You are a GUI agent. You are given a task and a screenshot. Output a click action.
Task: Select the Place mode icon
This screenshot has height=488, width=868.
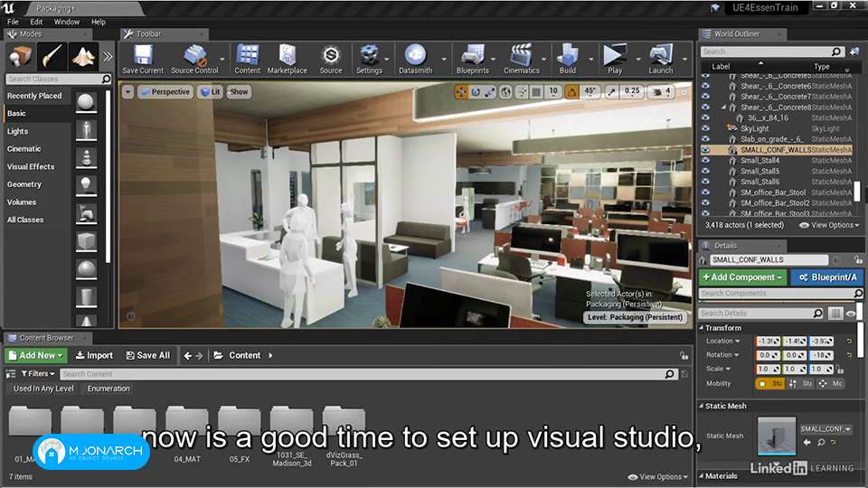click(21, 56)
